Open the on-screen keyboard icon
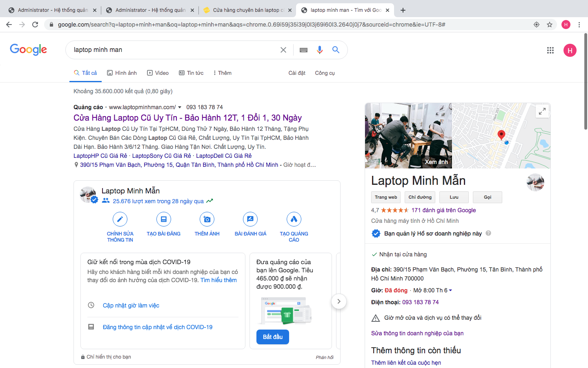Image resolution: width=588 pixels, height=368 pixels. click(303, 50)
